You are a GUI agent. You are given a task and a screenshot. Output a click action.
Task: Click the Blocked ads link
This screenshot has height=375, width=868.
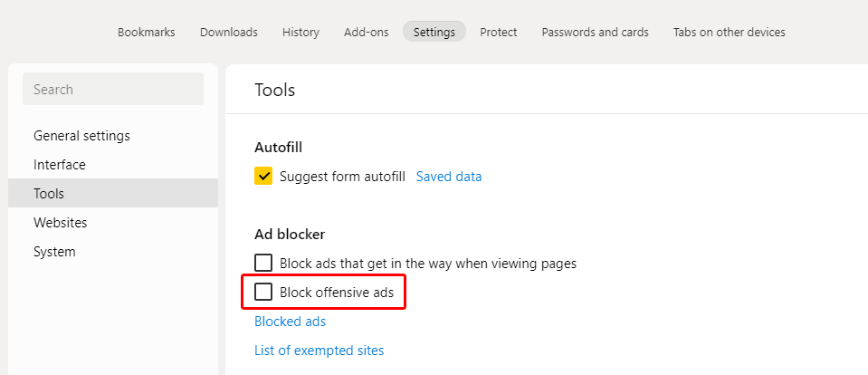(290, 322)
